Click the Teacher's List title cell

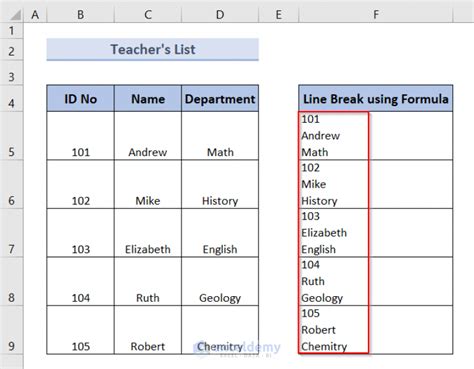(153, 49)
